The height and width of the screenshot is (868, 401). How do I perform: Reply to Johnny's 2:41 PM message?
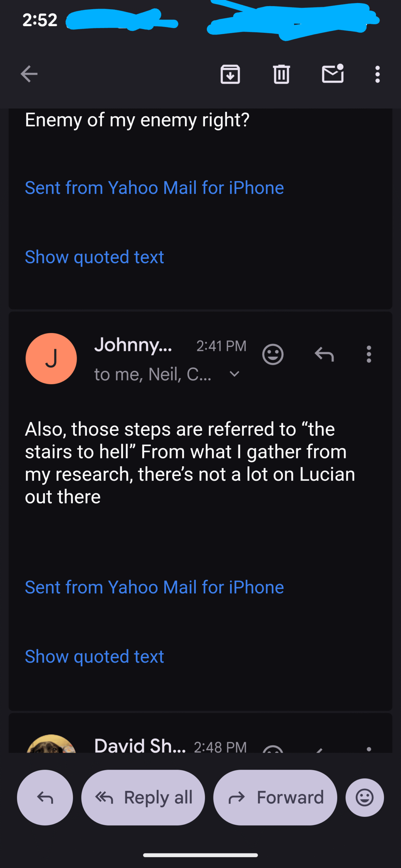[x=324, y=355]
